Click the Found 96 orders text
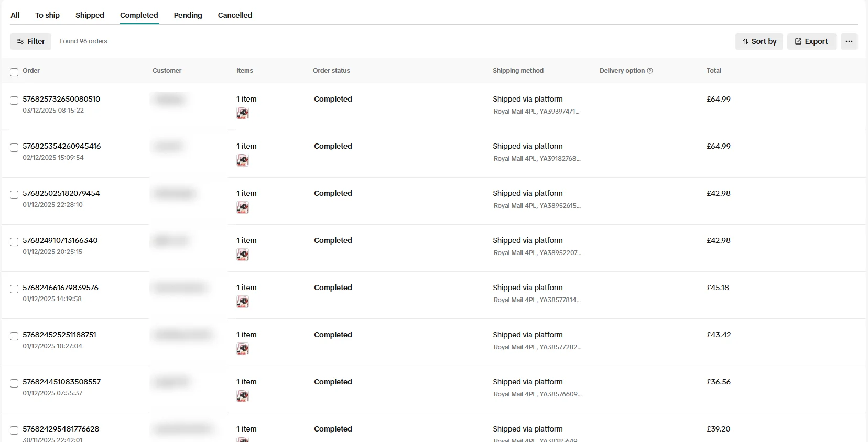868x442 pixels. [83, 41]
